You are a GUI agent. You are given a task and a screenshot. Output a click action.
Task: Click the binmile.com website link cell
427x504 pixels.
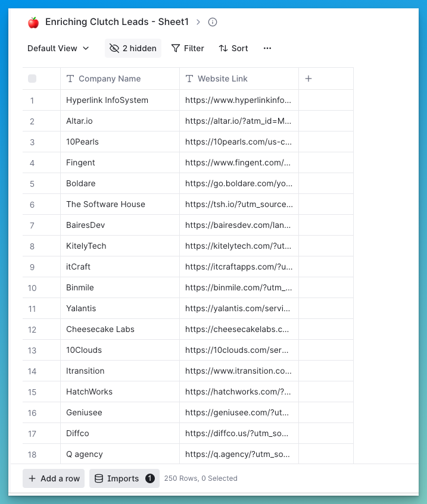tap(239, 287)
